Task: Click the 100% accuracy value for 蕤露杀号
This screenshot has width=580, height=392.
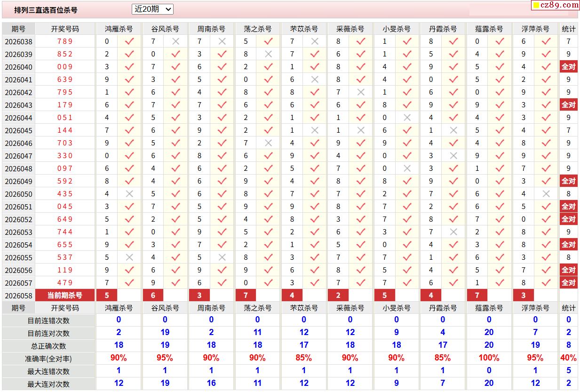Action: [x=489, y=358]
